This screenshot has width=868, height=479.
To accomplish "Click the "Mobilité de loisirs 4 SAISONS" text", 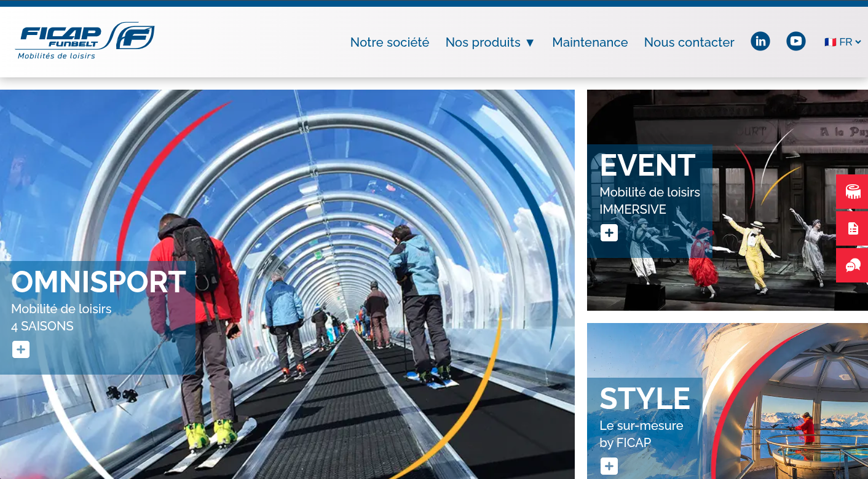I will (61, 317).
